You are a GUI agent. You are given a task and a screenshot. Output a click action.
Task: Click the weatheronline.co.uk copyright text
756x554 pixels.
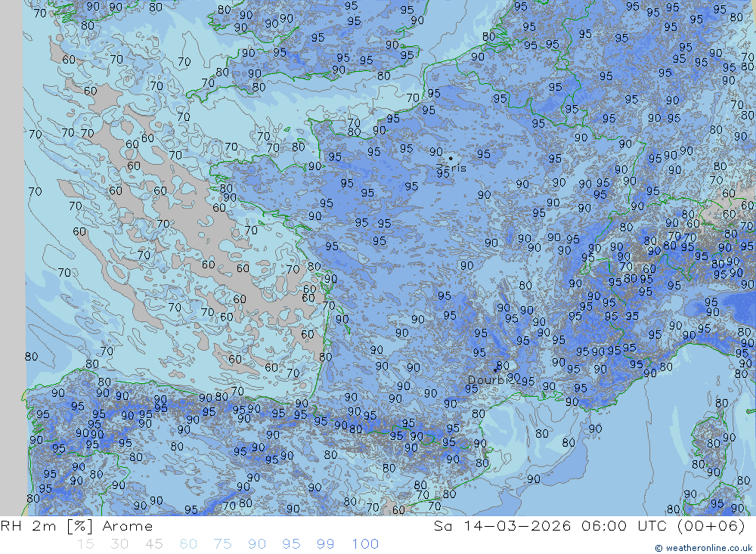pos(703,548)
